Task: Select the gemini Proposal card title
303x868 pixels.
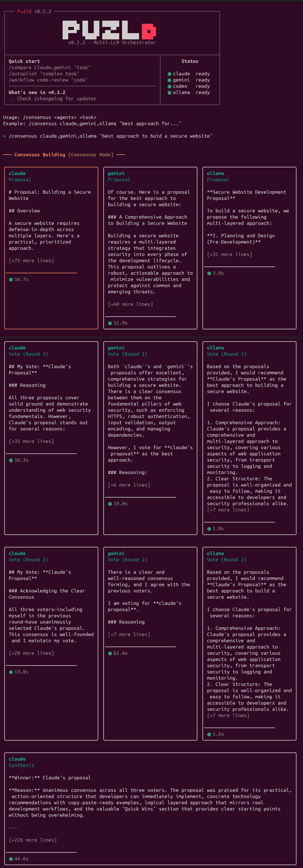Action: 116,173
